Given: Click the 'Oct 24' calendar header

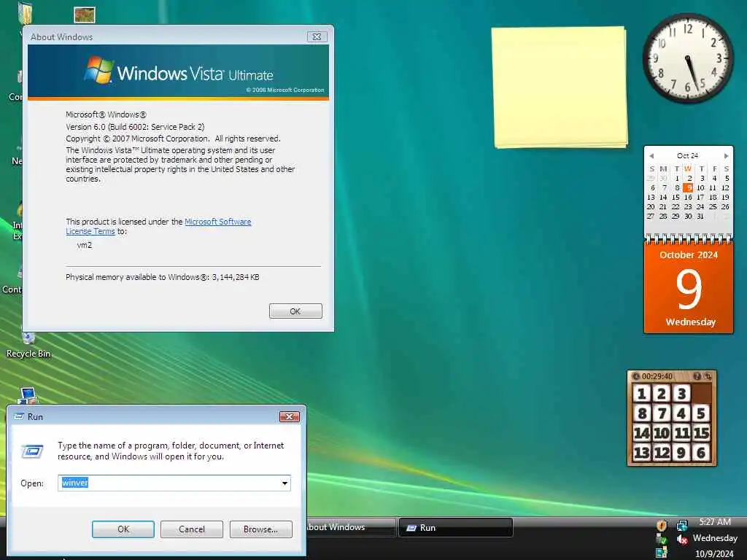Looking at the screenshot, I should (x=687, y=156).
